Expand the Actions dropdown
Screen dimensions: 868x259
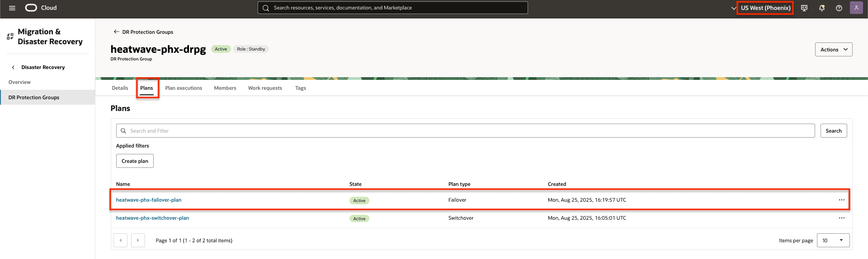tap(834, 50)
